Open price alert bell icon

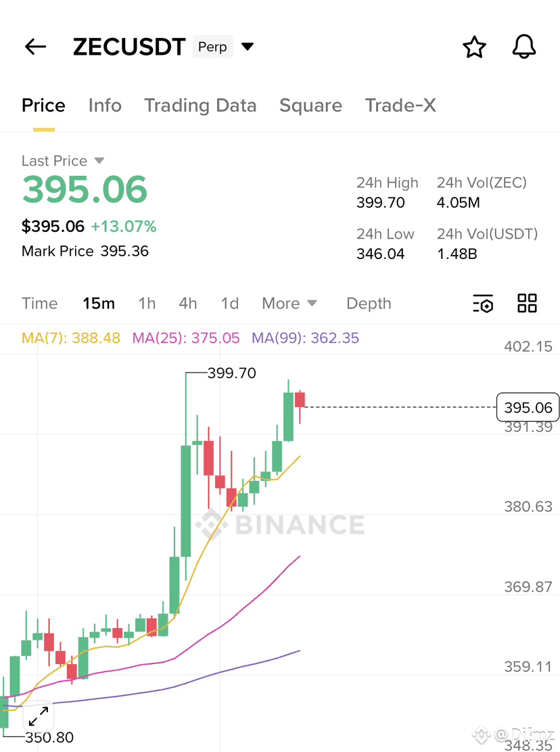coord(524,47)
